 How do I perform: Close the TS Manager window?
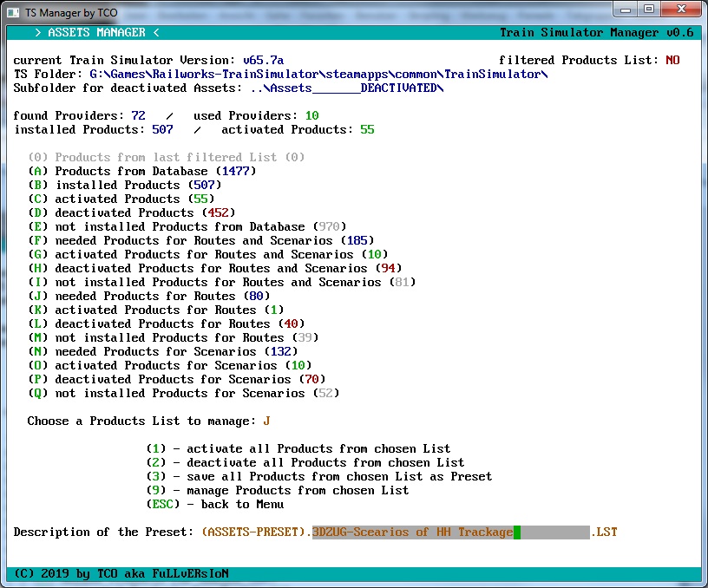681,10
